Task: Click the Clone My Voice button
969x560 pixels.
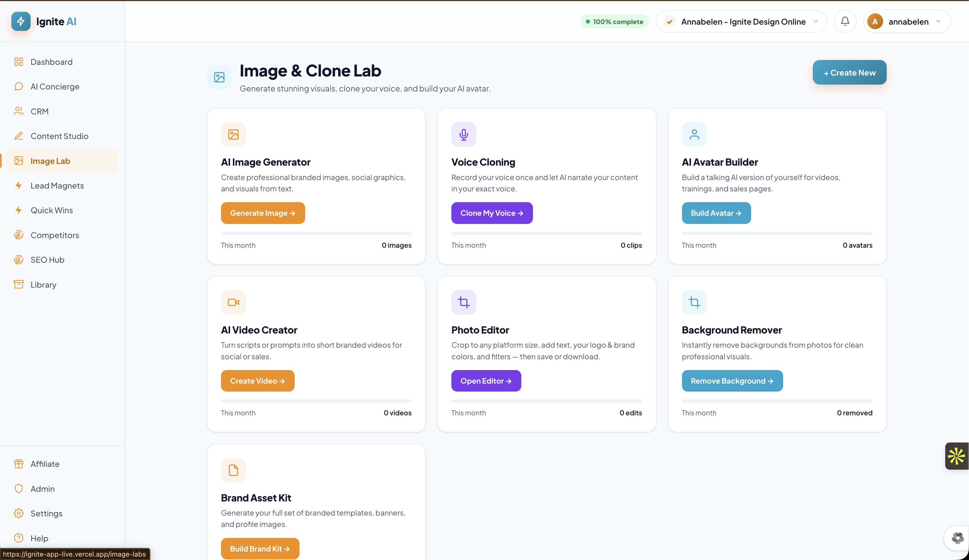Action: (492, 213)
